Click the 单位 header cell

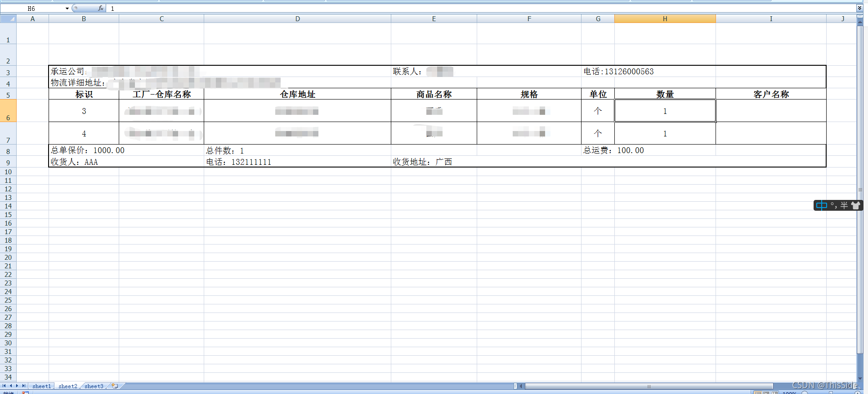(x=598, y=94)
